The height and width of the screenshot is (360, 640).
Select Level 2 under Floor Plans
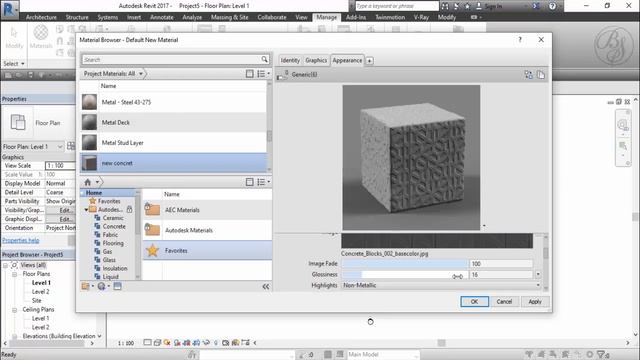click(40, 291)
